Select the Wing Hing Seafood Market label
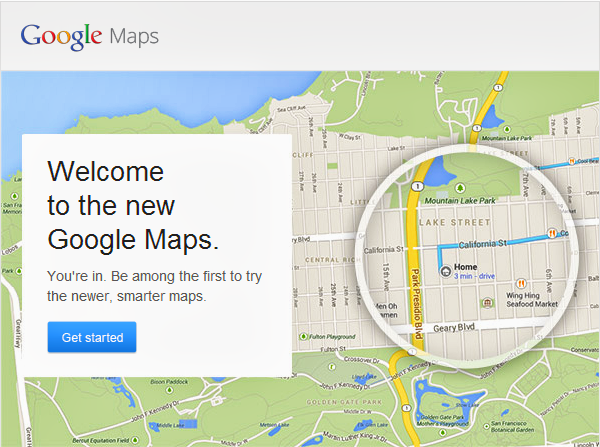Screen dimensions: 600x447 (x=532, y=300)
